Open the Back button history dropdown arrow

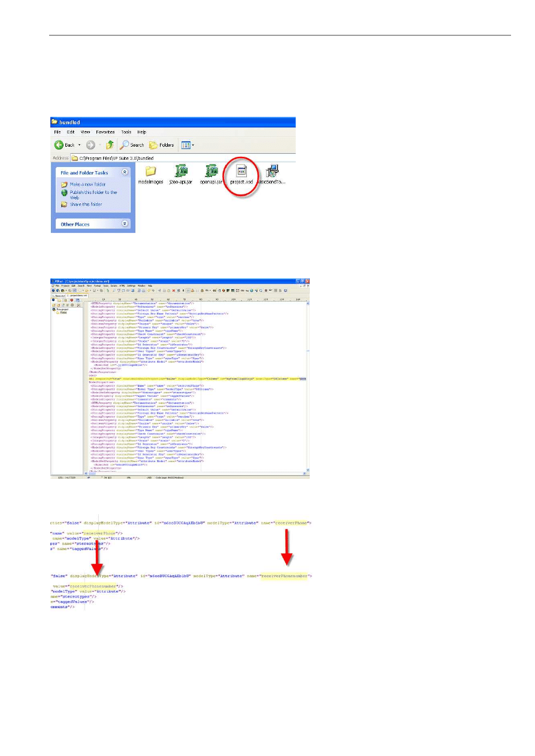point(78,145)
